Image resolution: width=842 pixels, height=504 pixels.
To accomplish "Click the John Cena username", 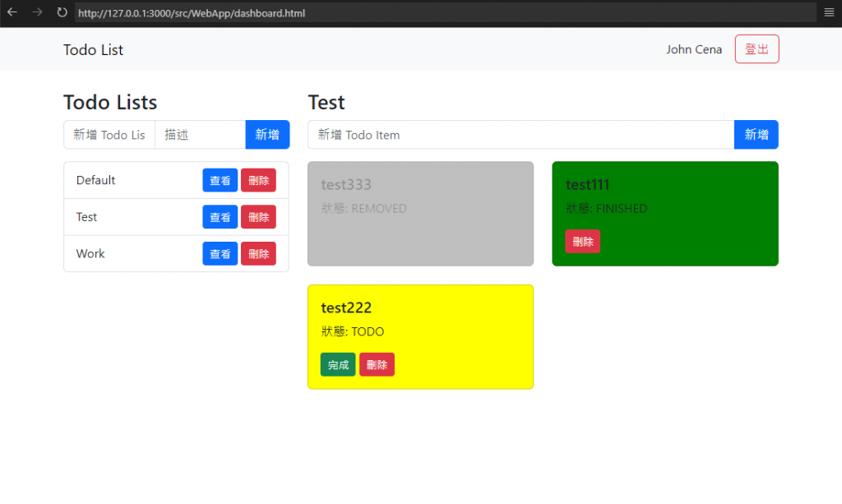I will click(x=694, y=49).
